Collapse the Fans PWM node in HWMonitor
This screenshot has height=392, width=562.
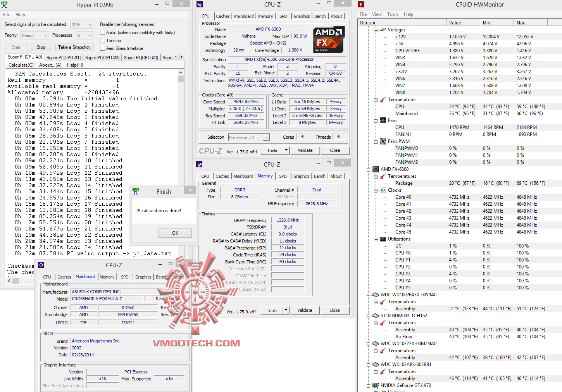click(376, 141)
